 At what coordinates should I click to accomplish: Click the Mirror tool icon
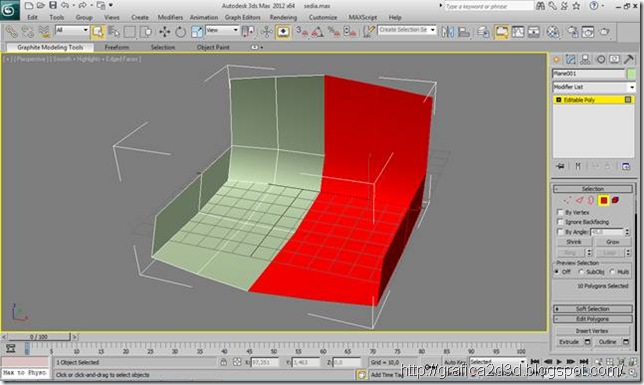click(x=447, y=32)
